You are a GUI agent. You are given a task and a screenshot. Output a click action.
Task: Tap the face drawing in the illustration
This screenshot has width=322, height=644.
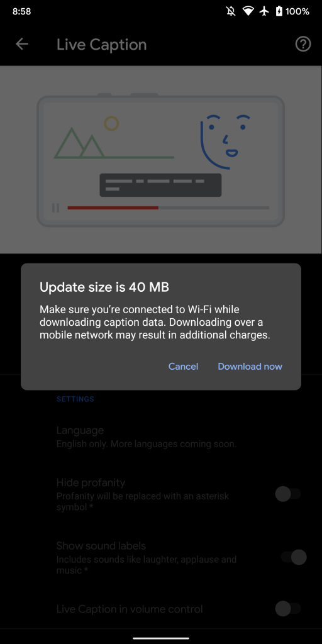coord(226,142)
